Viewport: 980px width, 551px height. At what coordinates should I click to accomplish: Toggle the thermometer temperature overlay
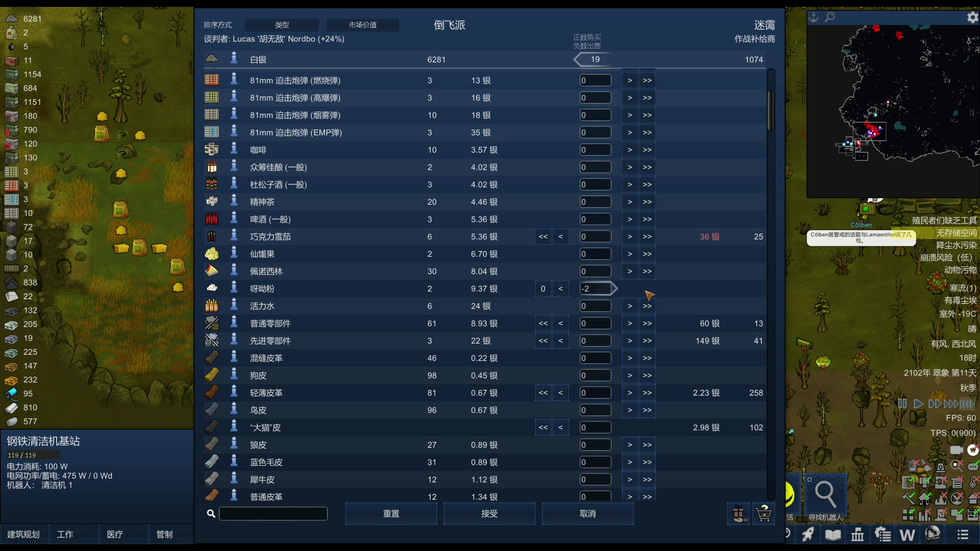973,483
